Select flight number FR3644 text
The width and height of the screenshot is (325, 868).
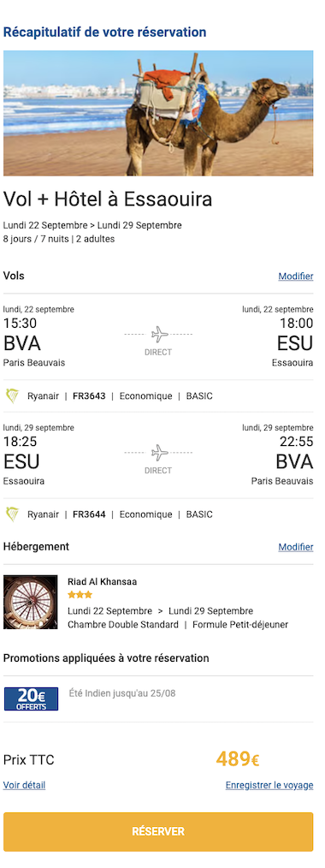pyautogui.click(x=89, y=514)
